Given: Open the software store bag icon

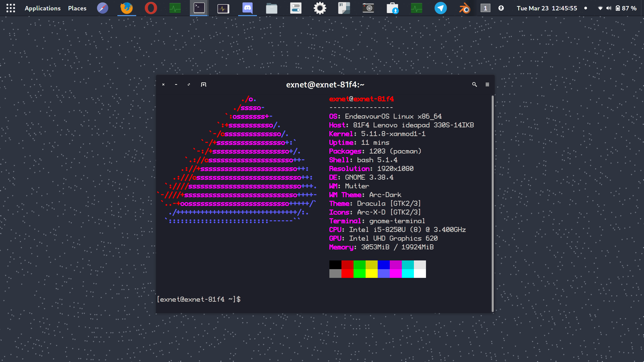Looking at the screenshot, I should [392, 8].
